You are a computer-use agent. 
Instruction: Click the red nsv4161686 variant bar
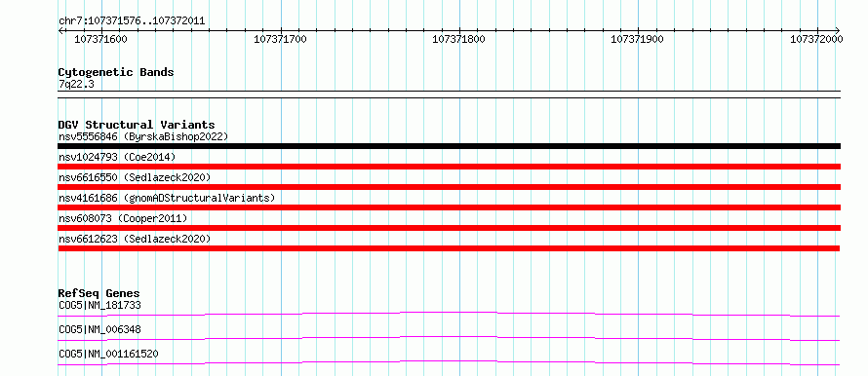(449, 207)
